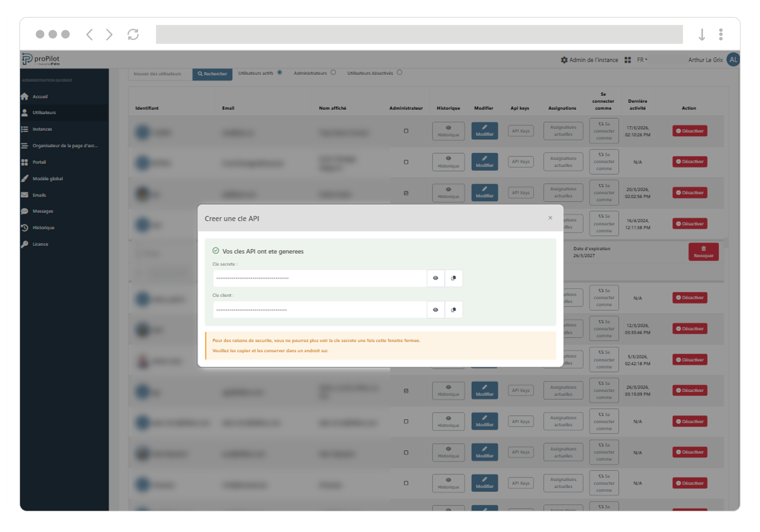
Task: Show the client key with the eye icon
Action: point(435,310)
